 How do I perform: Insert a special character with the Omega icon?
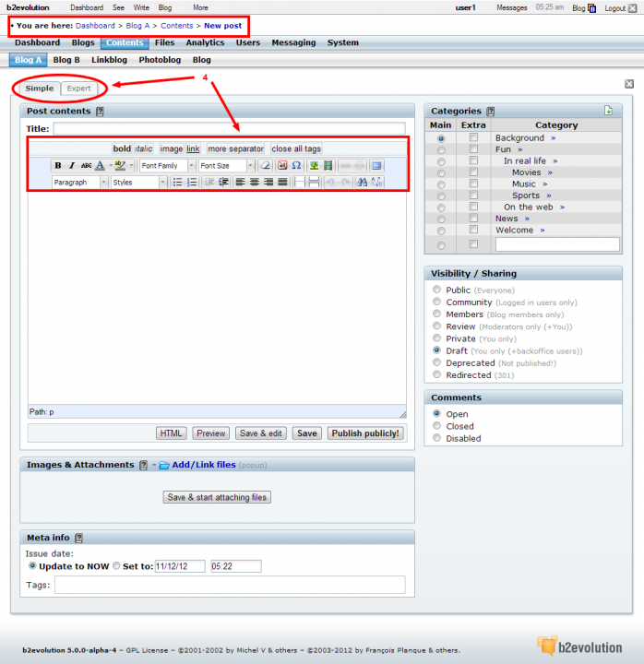pyautogui.click(x=296, y=166)
